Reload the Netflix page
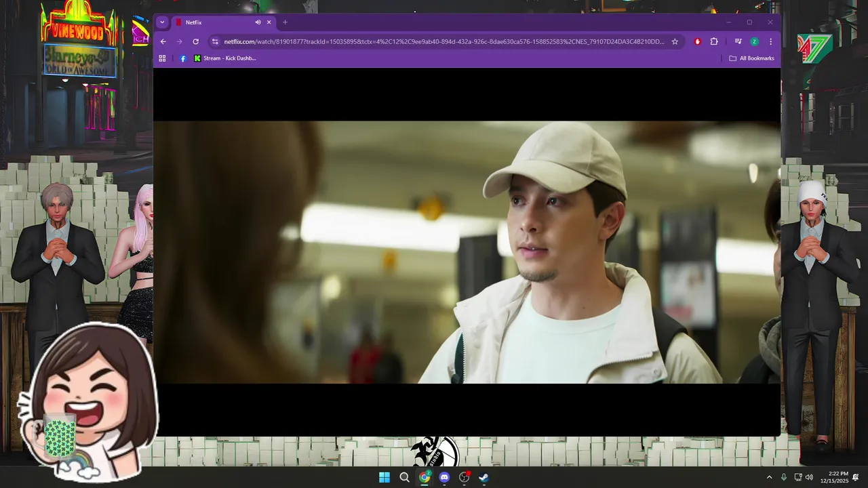868x488 pixels. pyautogui.click(x=195, y=41)
